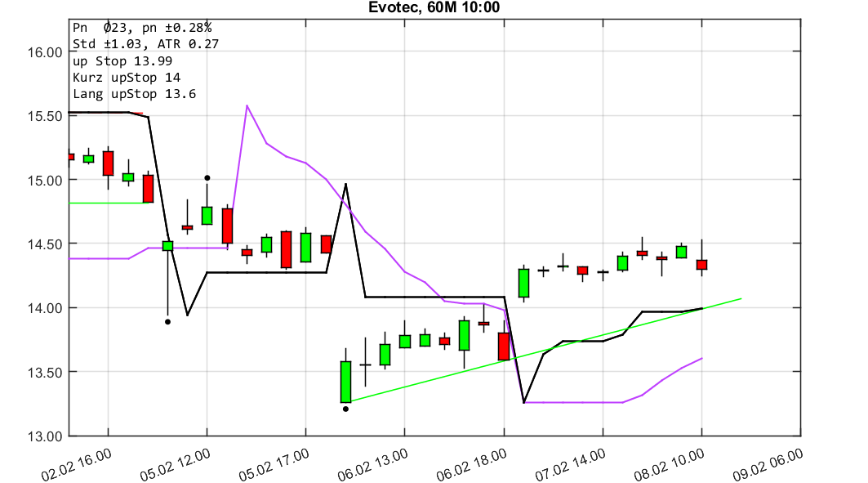The image size is (868, 483).
Task: Click the tall green candle near 13.50
Action: (347, 380)
